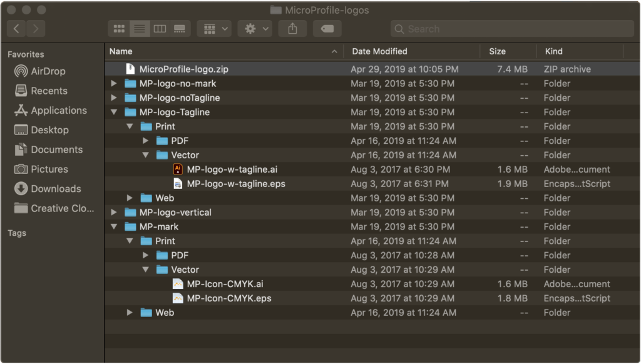Switch to icon view in toolbar
This screenshot has width=641, height=364.
pos(119,29)
